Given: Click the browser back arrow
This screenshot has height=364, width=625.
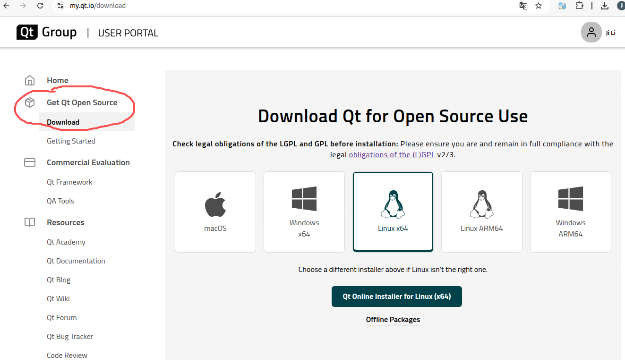Looking at the screenshot, I should point(7,6).
